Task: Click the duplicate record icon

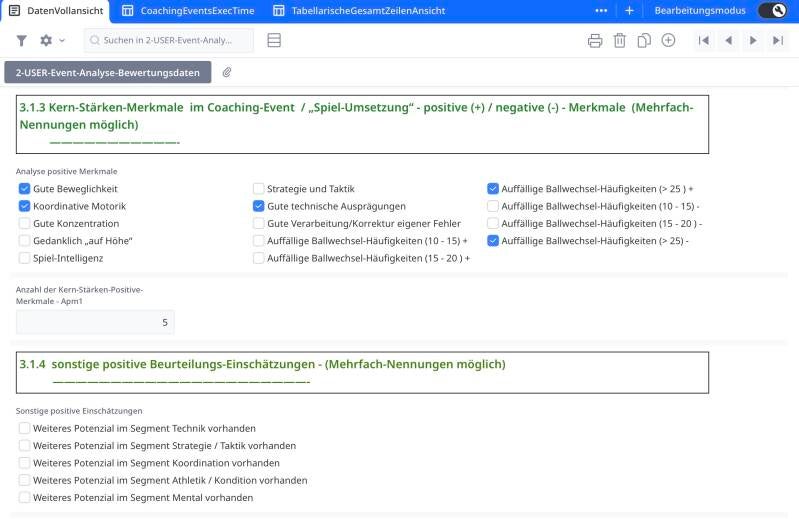Action: tap(644, 40)
